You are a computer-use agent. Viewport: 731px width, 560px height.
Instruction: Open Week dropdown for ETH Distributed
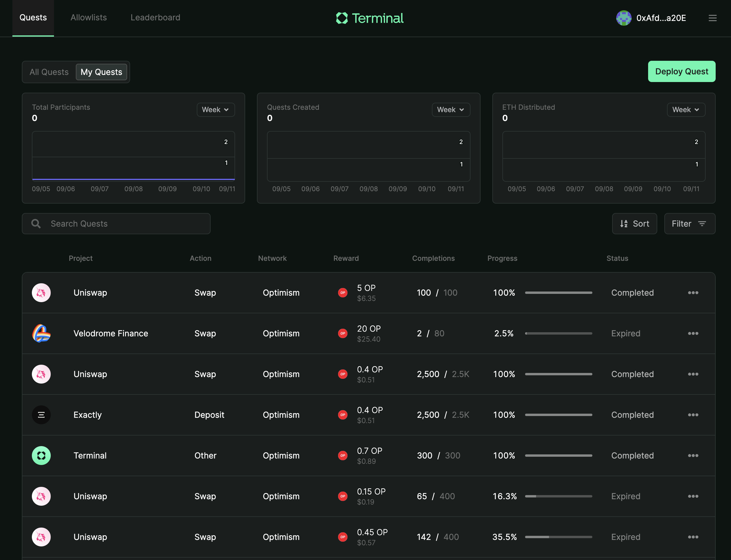click(x=686, y=110)
